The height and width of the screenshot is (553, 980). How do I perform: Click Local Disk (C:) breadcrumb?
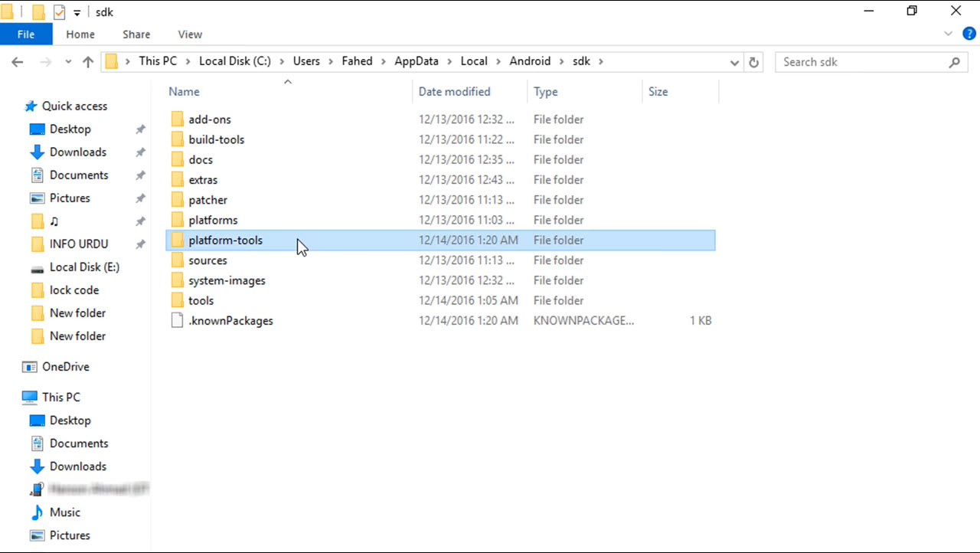(x=235, y=61)
